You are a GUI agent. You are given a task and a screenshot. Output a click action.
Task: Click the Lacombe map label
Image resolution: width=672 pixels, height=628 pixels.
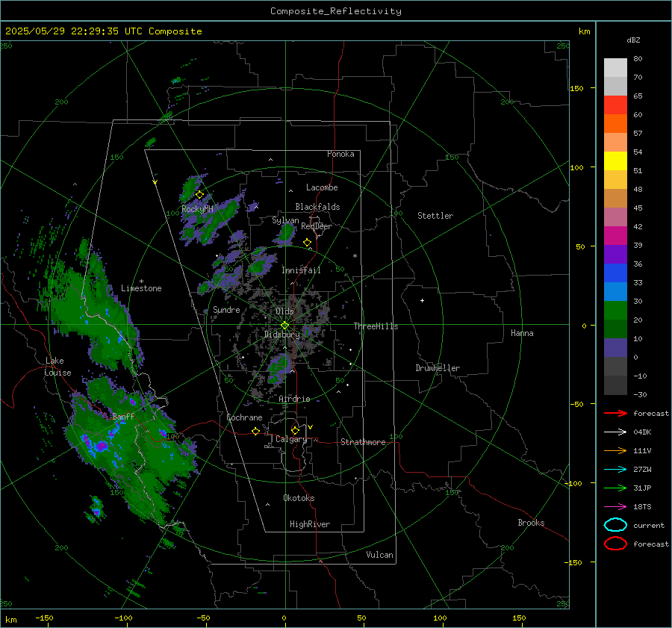tap(322, 187)
